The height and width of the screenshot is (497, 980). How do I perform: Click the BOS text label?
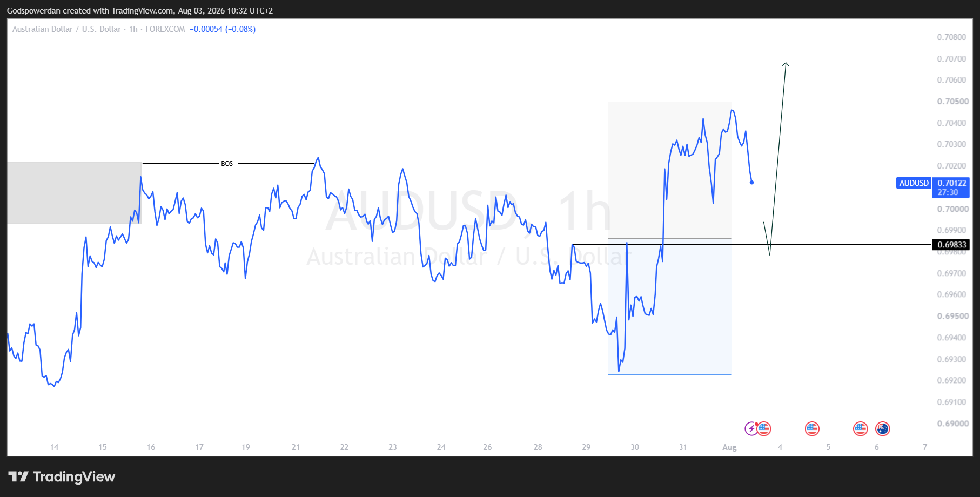pos(227,164)
